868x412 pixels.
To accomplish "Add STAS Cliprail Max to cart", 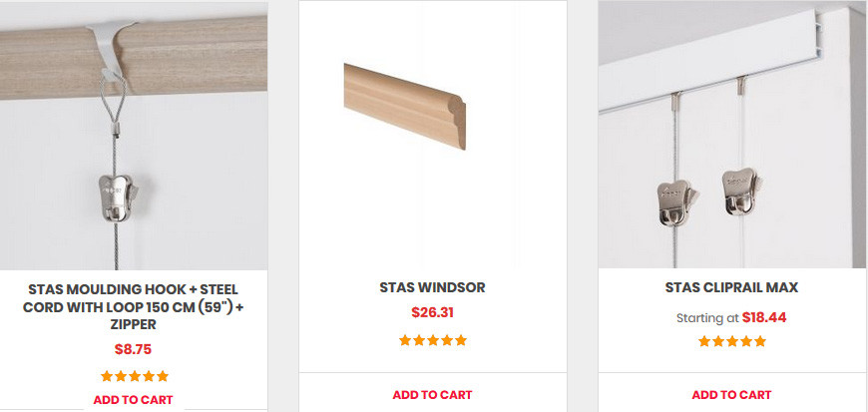I will 731,394.
